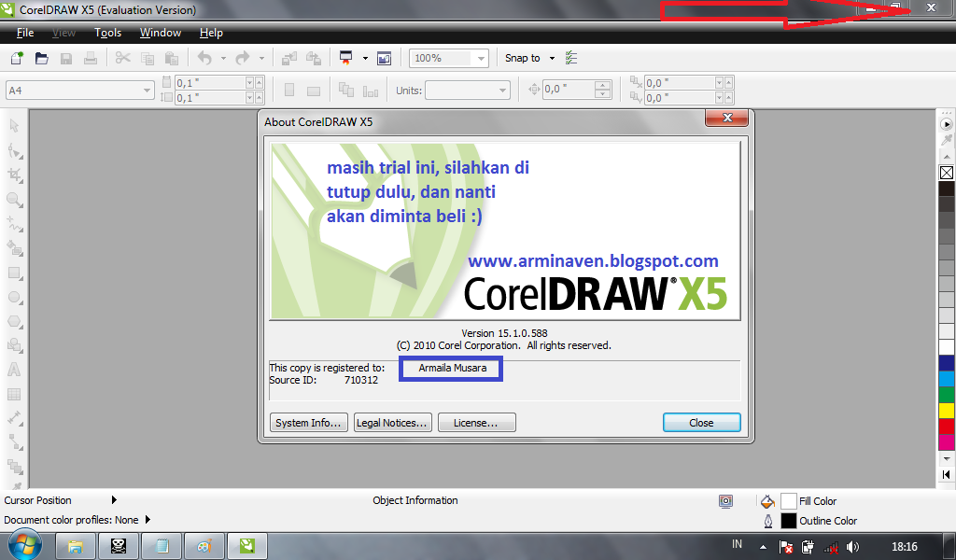Open the Tools menu

click(x=107, y=33)
